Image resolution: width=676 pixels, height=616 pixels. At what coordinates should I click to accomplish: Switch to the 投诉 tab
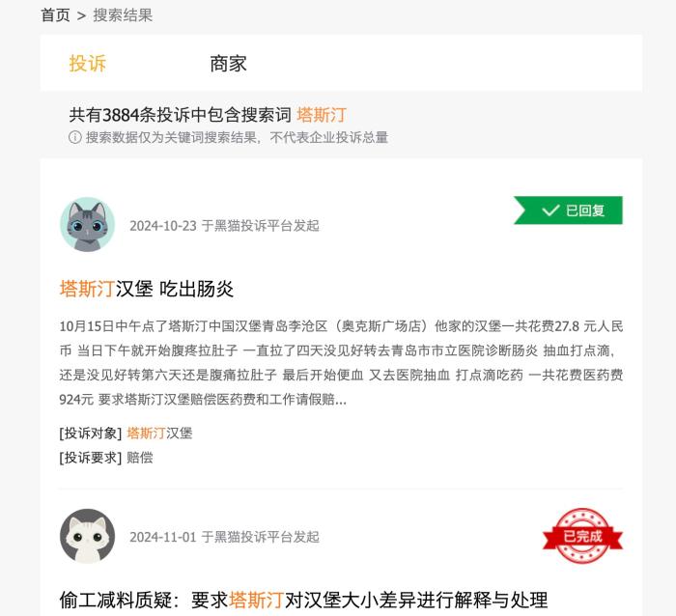point(88,64)
